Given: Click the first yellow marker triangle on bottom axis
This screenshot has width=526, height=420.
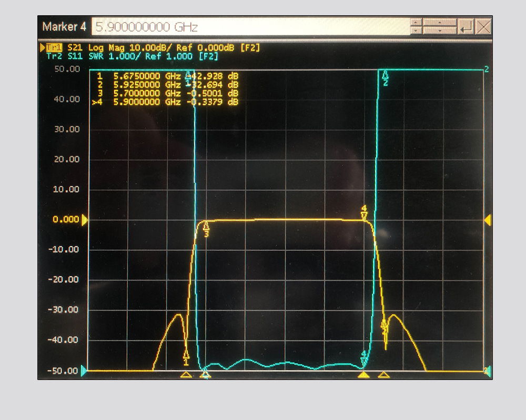Looking at the screenshot, I should (x=186, y=375).
